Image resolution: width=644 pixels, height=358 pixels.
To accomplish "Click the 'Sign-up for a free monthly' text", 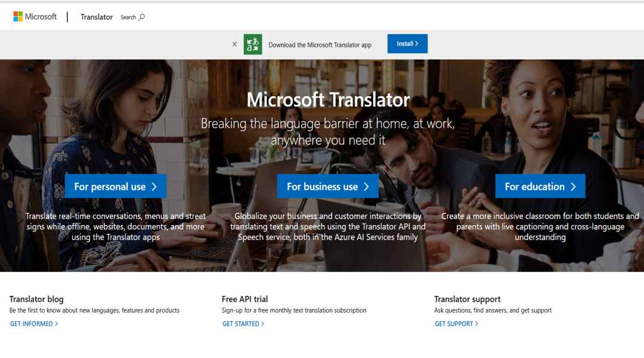I will 294,310.
